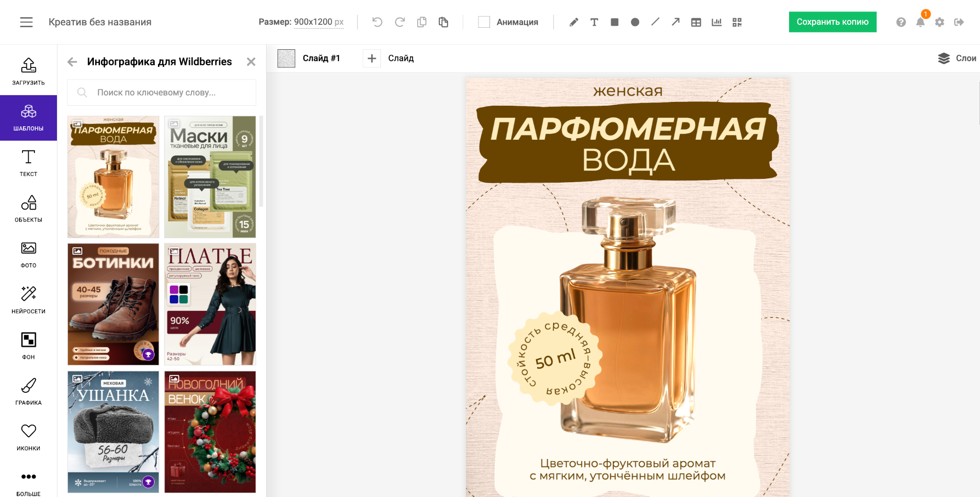
Task: Draw a circle shape
Action: (x=635, y=22)
